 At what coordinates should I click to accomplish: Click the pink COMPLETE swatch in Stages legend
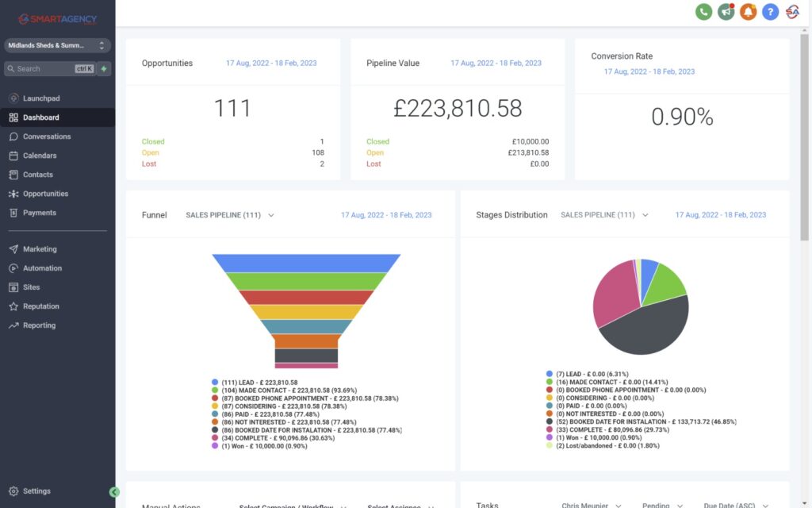point(550,429)
